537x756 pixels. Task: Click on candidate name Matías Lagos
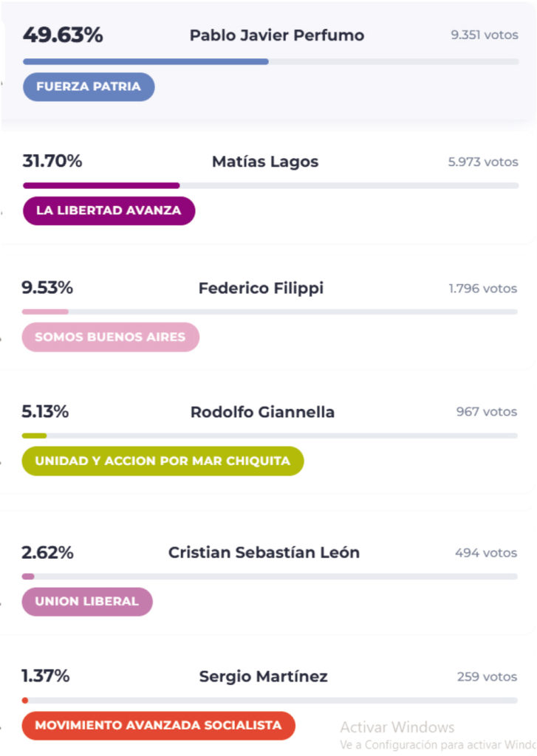click(x=265, y=162)
